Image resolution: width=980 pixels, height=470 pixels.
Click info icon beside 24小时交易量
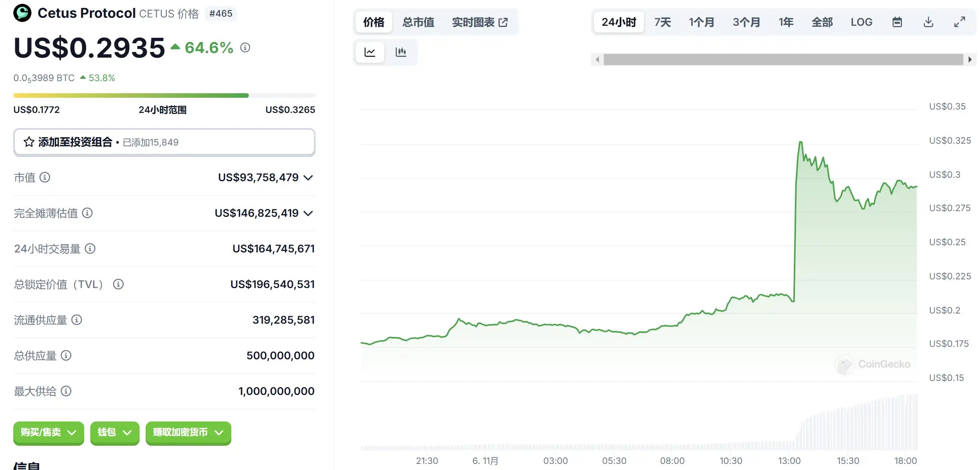90,249
